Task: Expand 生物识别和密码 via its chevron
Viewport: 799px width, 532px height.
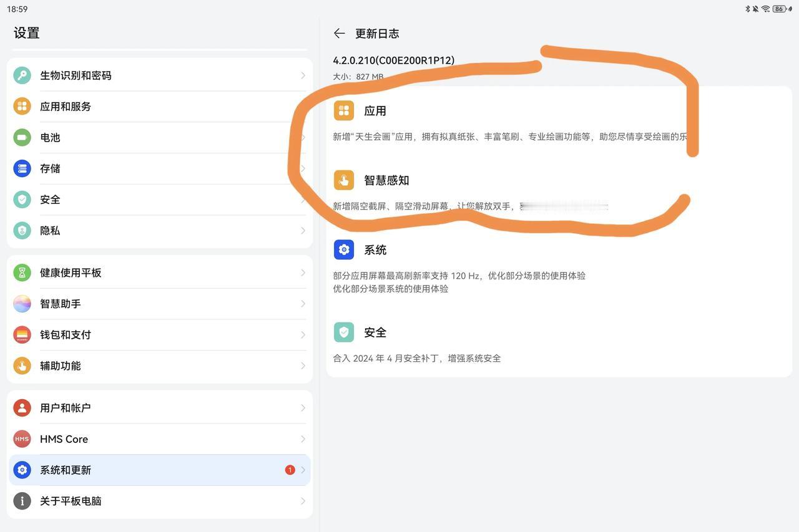Action: (x=303, y=75)
